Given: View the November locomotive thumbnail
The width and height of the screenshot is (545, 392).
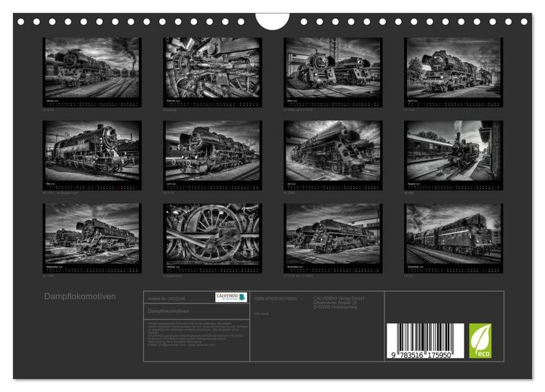Looking at the screenshot, I should (333, 238).
